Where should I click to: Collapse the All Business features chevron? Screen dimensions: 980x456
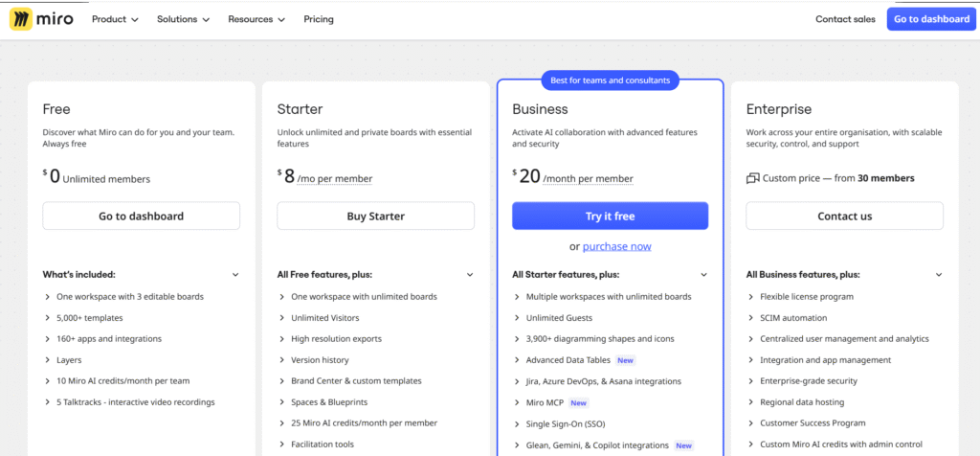point(939,275)
